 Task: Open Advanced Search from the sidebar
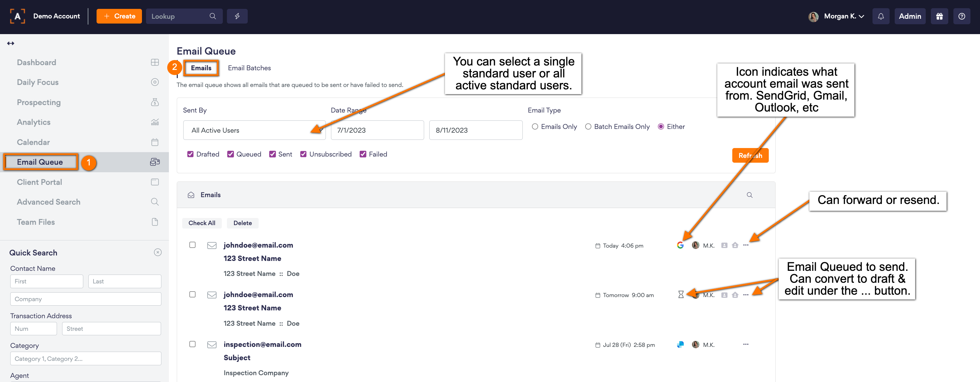(48, 202)
